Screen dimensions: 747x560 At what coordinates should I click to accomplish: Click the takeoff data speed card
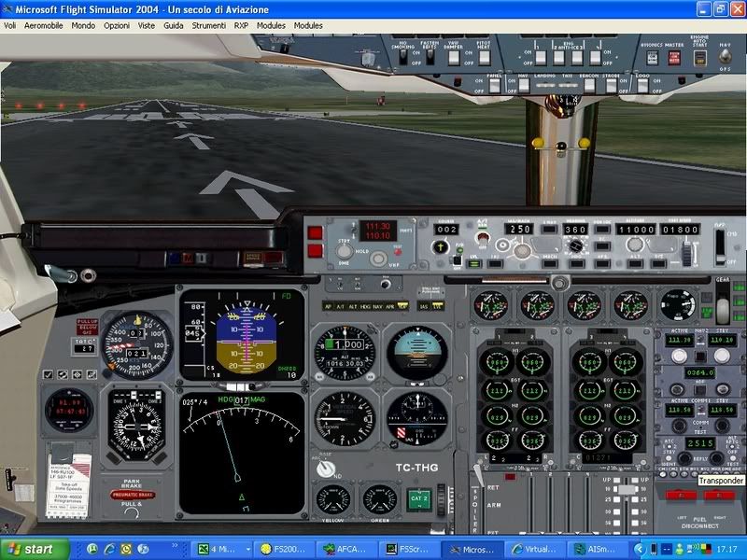click(x=69, y=485)
